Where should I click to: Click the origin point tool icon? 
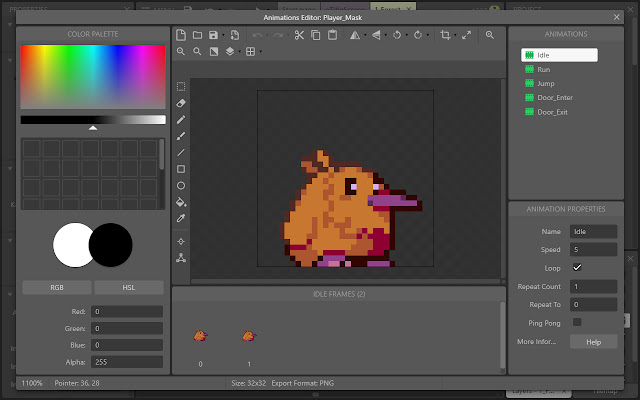[x=181, y=242]
